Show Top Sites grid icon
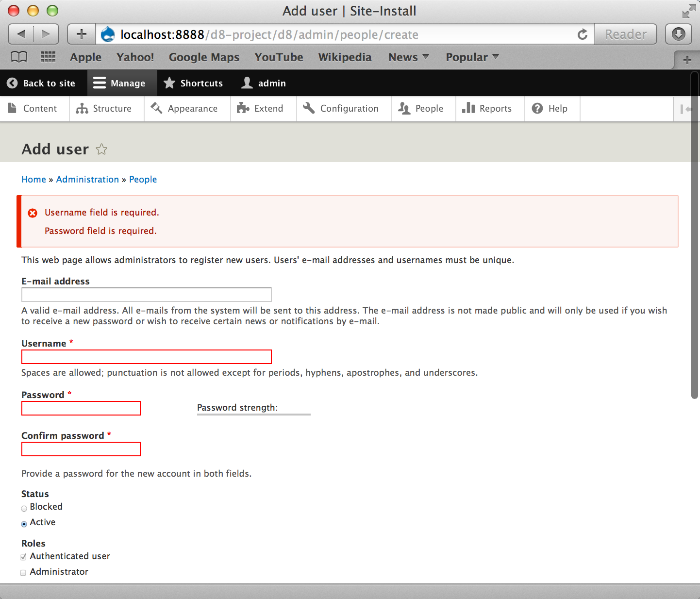This screenshot has width=700, height=599. (x=48, y=57)
